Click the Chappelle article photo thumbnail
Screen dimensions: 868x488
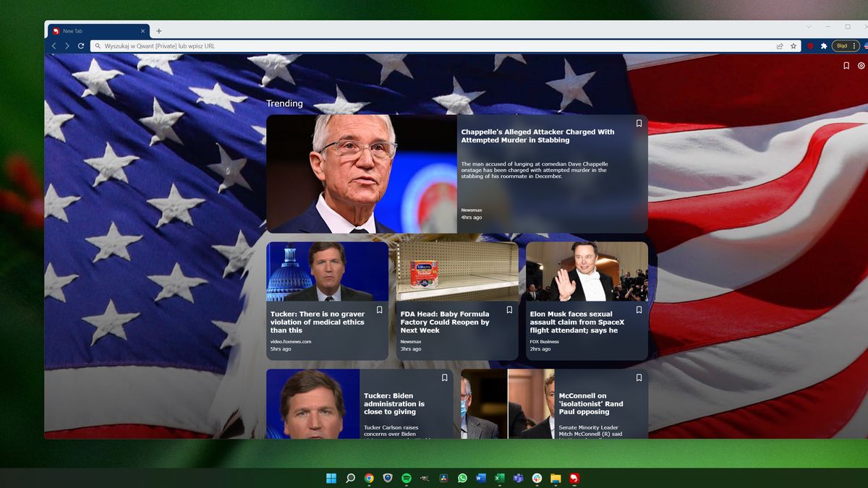click(362, 174)
